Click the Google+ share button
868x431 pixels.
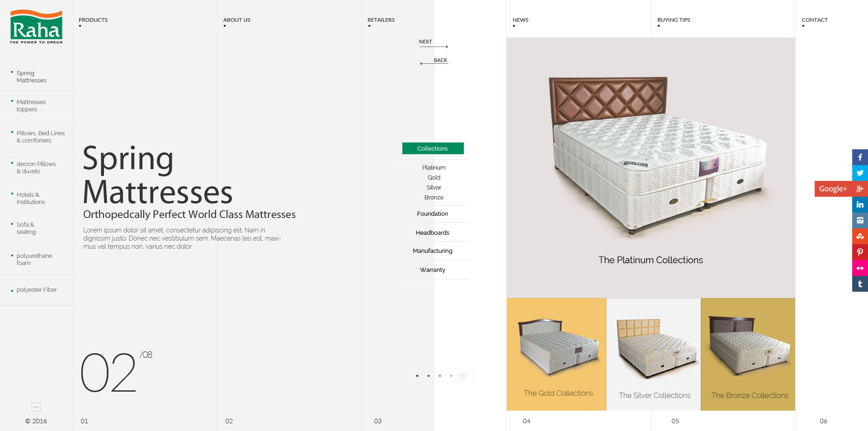pyautogui.click(x=841, y=189)
